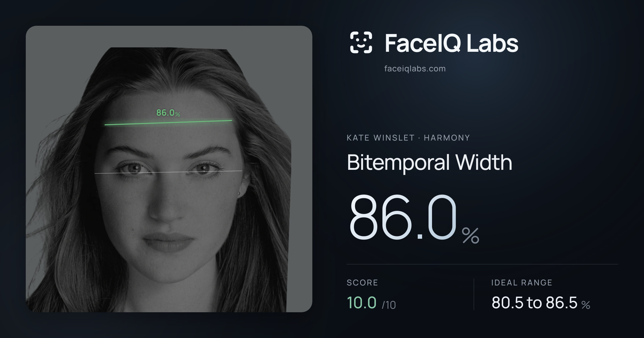Click the 10.0 score value
This screenshot has width=644, height=338.
tap(361, 303)
